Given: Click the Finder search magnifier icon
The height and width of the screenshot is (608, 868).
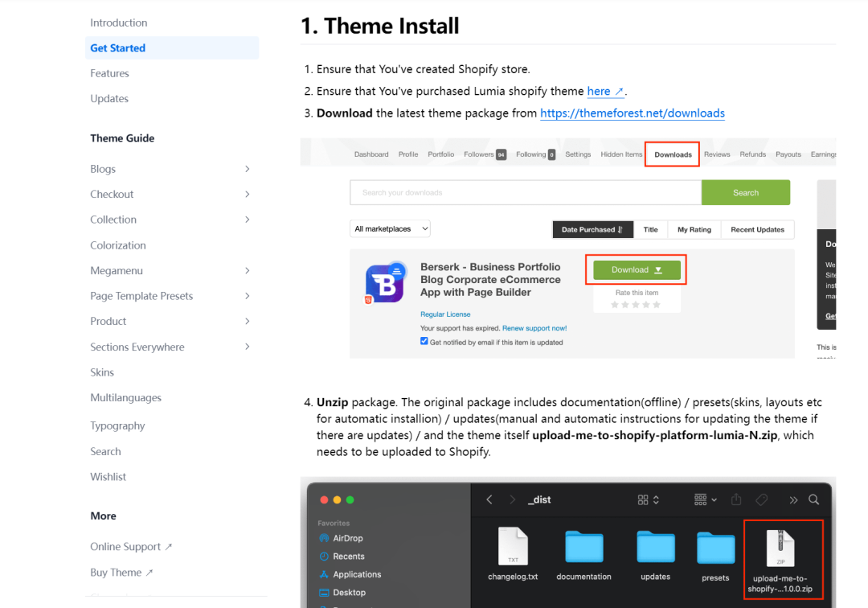Looking at the screenshot, I should click(814, 499).
